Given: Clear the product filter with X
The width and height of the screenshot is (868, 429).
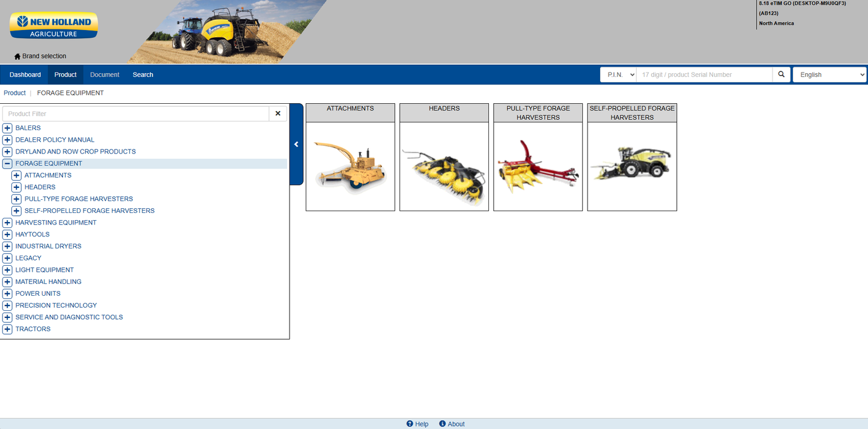Looking at the screenshot, I should pos(278,113).
